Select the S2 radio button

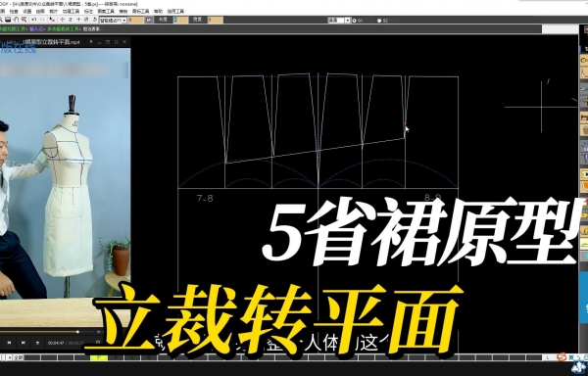point(379,21)
